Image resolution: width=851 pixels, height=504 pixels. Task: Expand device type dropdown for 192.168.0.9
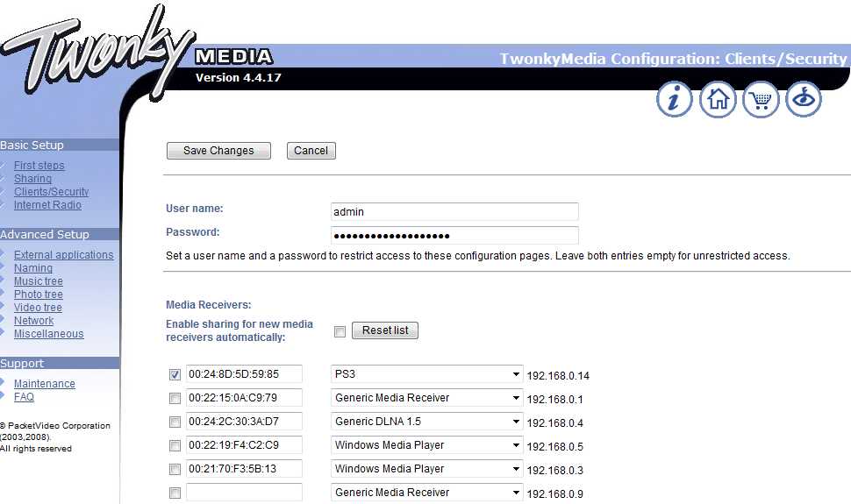point(426,492)
